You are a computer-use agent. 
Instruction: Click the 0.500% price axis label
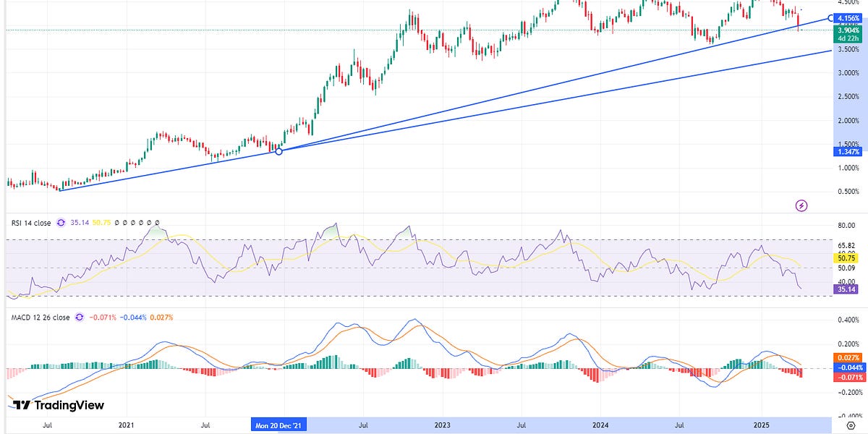point(848,192)
